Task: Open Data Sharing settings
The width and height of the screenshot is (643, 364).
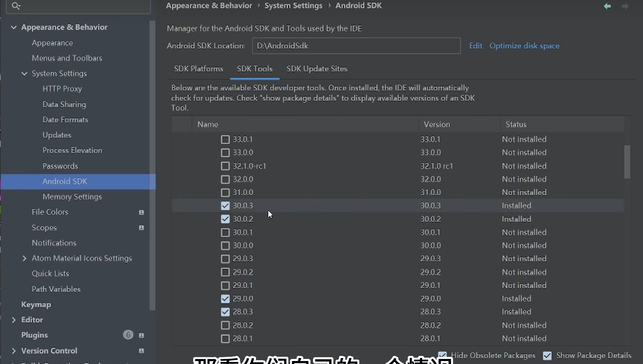Action: [x=64, y=104]
